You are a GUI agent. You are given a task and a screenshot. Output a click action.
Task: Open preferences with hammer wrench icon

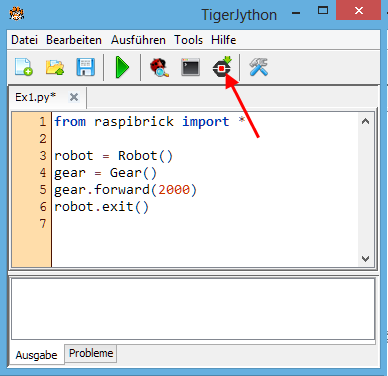tap(258, 67)
